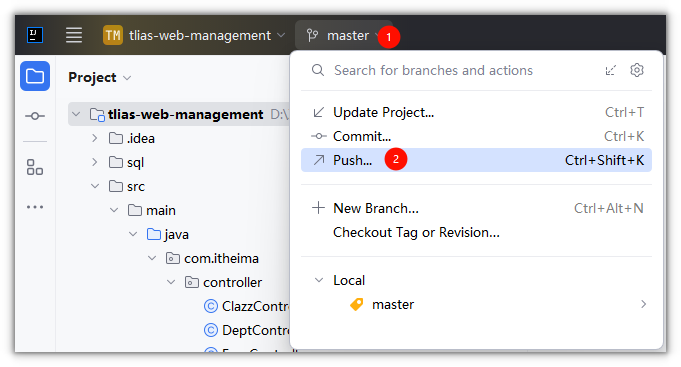Click the IntelliJ IDEA logo icon
The height and width of the screenshot is (367, 681).
(35, 35)
